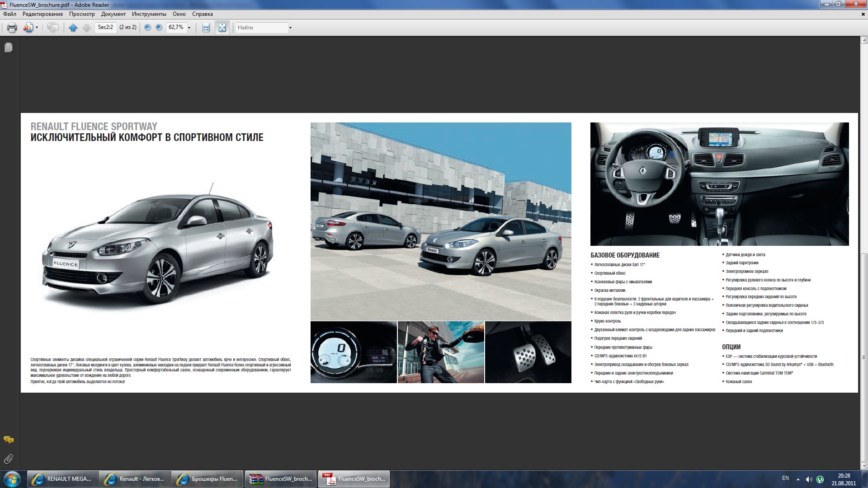Open the Инструменты menu

(149, 14)
